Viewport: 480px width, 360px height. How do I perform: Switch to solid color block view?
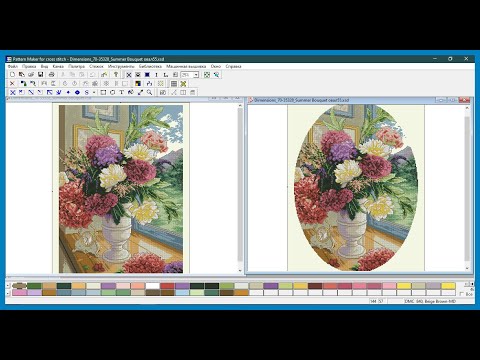[x=147, y=75]
